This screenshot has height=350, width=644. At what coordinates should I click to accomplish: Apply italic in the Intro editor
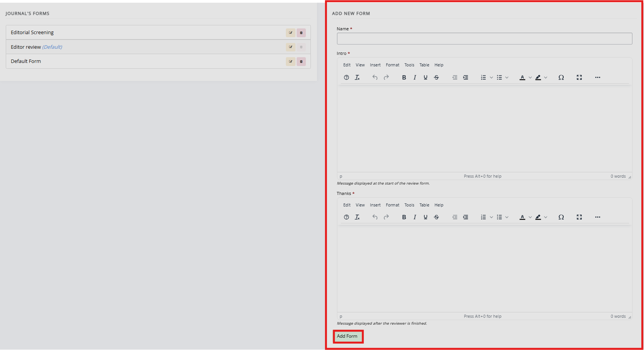pos(415,78)
